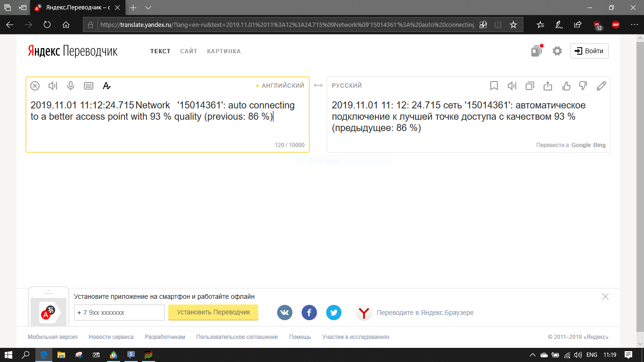Open the collections icon near the gear
The width and height of the screenshot is (644, 362).
click(537, 50)
